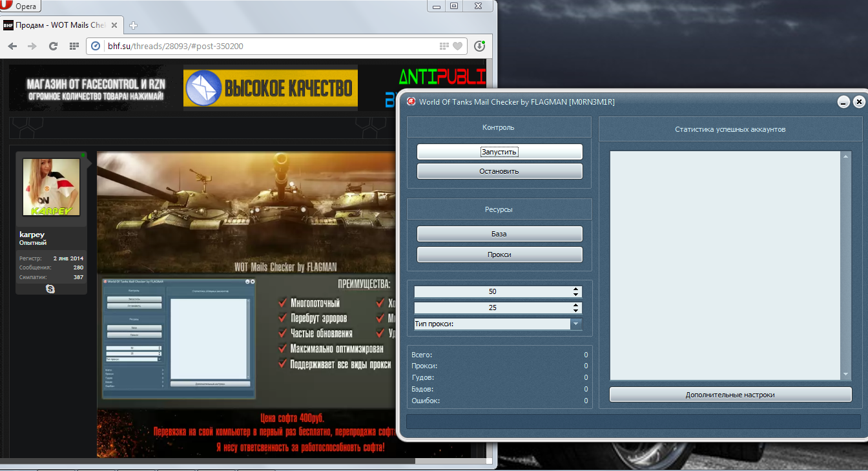Viewport: 868px width, 471px height.
Task: Reload the page in Opera
Action: (53, 46)
